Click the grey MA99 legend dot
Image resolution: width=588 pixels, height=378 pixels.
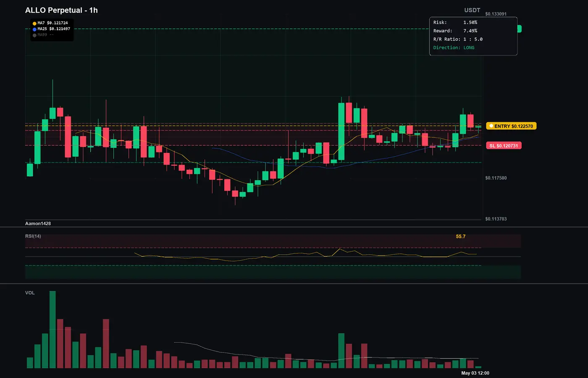[34, 35]
